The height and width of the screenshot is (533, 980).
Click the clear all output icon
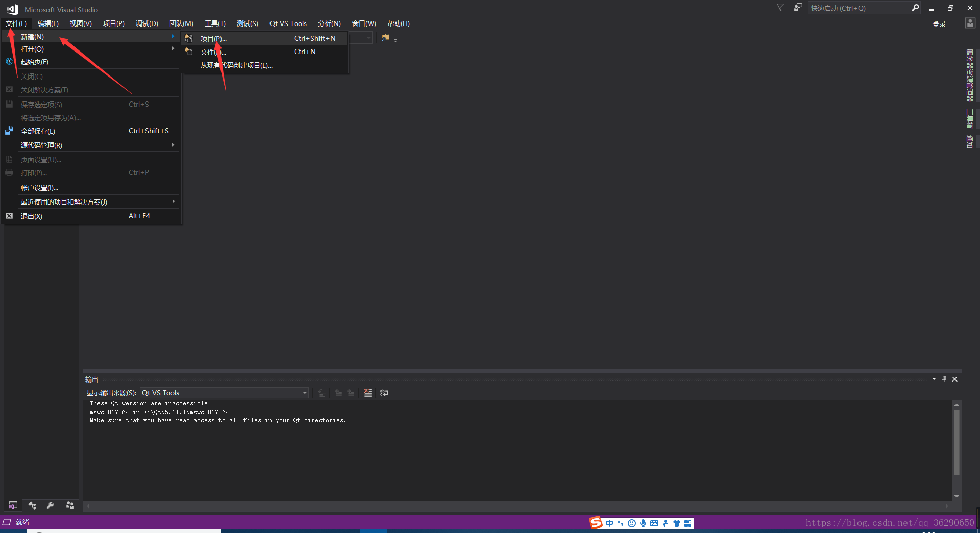pos(367,393)
